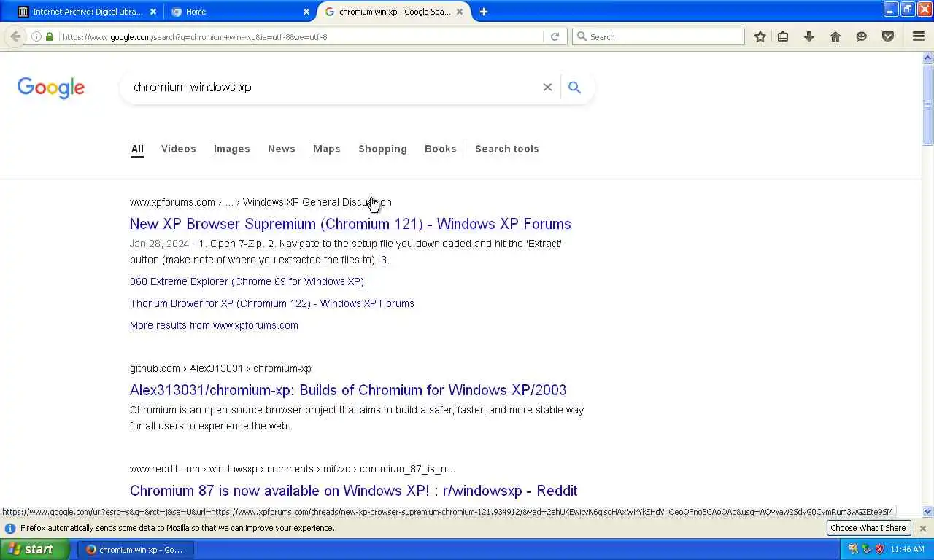
Task: Close the Home tab
Action: coord(306,12)
